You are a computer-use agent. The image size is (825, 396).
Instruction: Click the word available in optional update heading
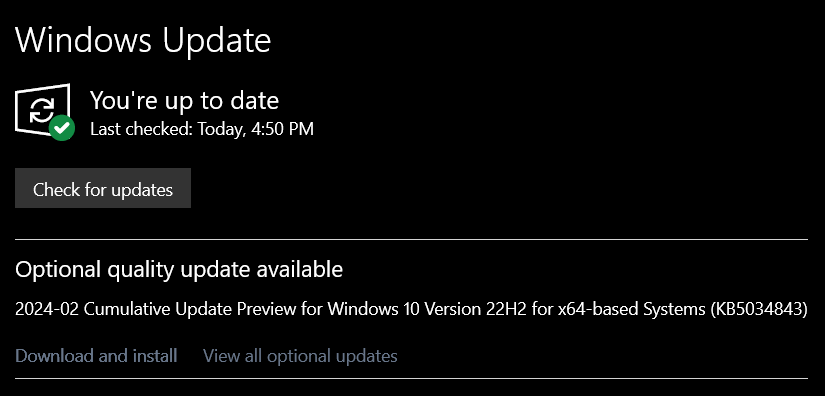(x=300, y=269)
